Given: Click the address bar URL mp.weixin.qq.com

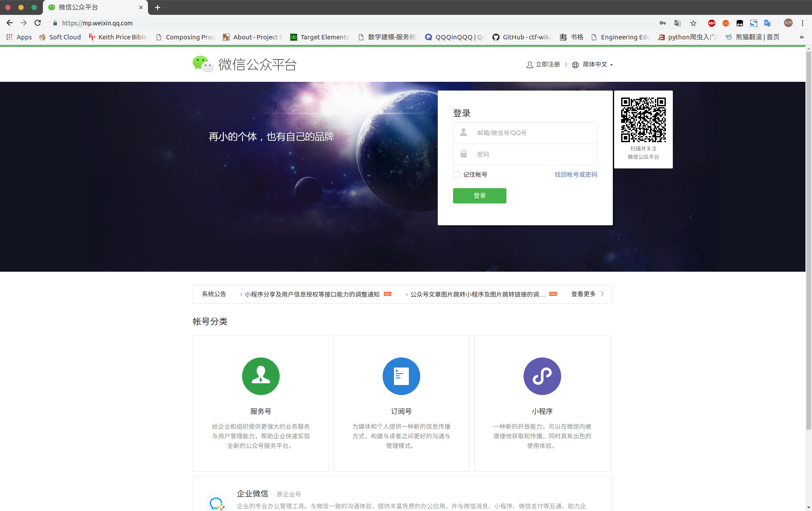Looking at the screenshot, I should 97,23.
